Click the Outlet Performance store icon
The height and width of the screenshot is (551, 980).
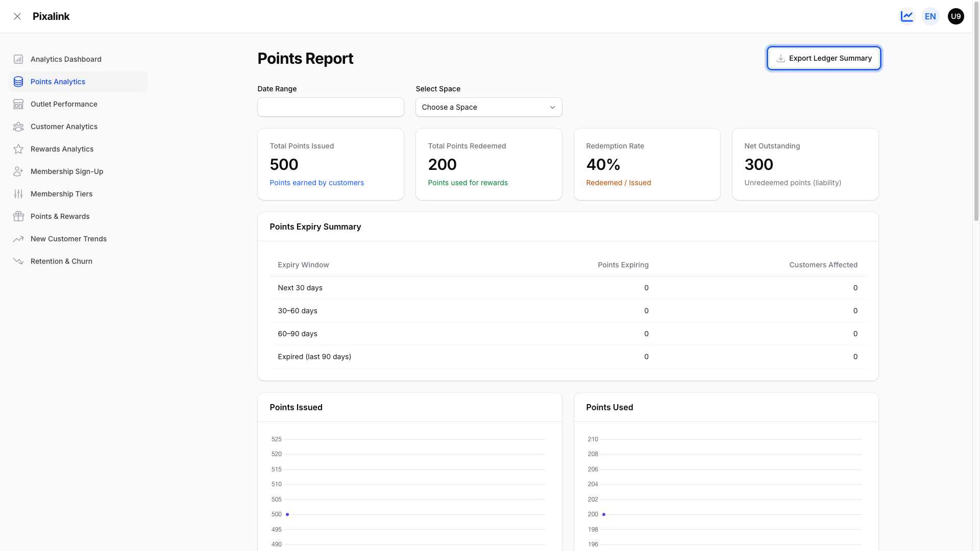point(18,104)
